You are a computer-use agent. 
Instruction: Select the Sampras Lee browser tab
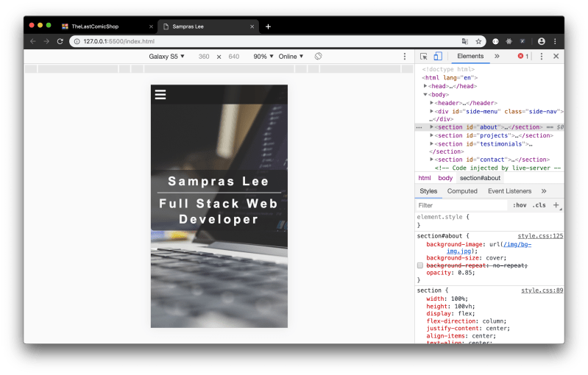point(208,26)
